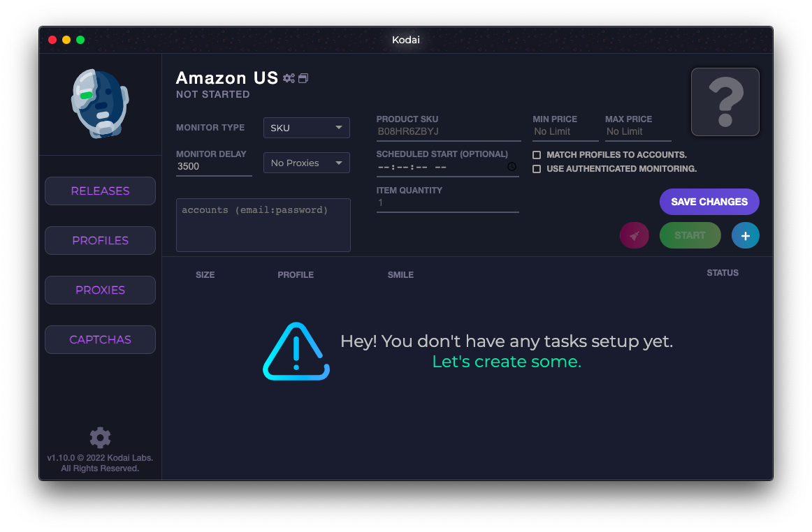This screenshot has height=532, width=812.
Task: Focus the Item Quantity field
Action: (x=447, y=203)
